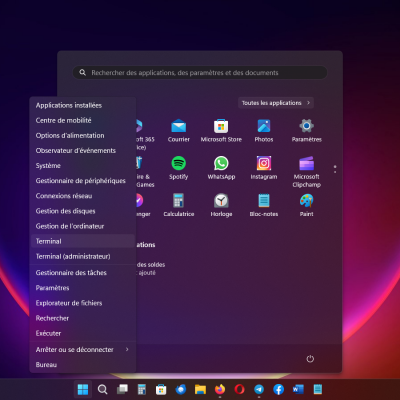Launch WhatsApp from the Start menu
The width and height of the screenshot is (400, 400).
click(x=221, y=168)
